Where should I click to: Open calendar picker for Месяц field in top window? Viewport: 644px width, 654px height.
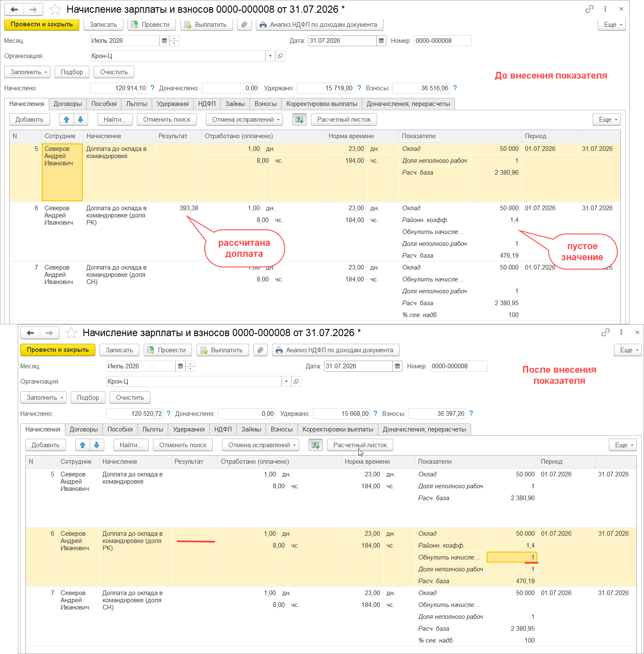pos(164,41)
